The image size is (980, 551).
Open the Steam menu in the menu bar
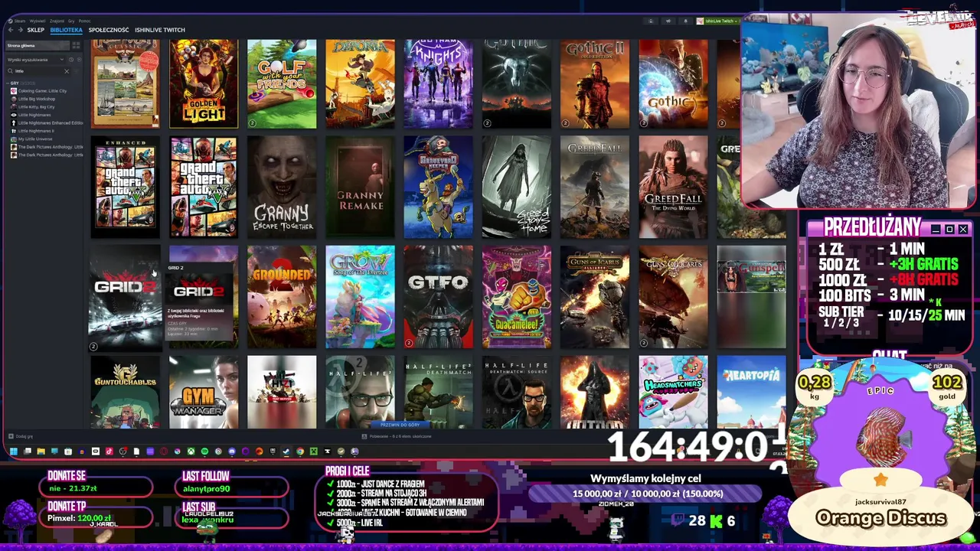tap(19, 21)
